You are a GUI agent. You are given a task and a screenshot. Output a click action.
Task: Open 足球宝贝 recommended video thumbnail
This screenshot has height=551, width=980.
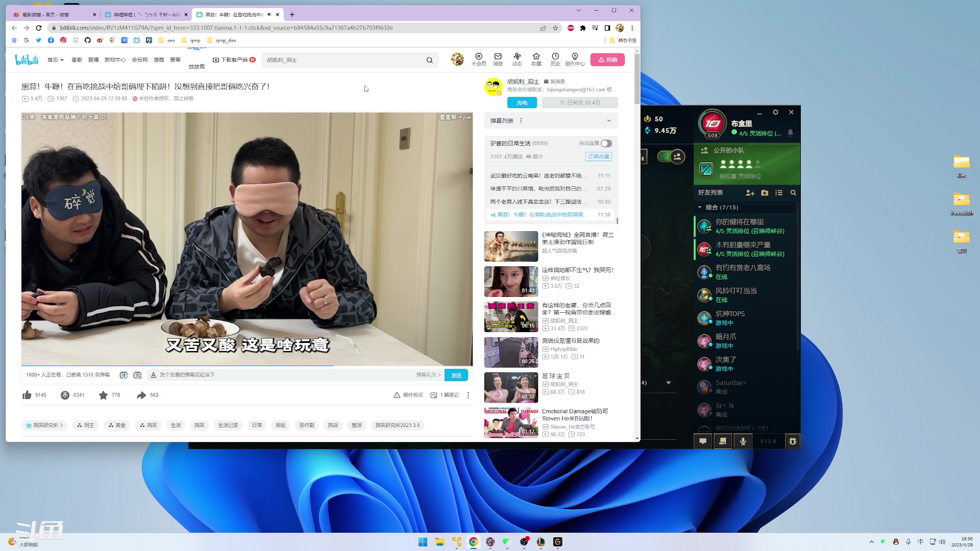511,388
